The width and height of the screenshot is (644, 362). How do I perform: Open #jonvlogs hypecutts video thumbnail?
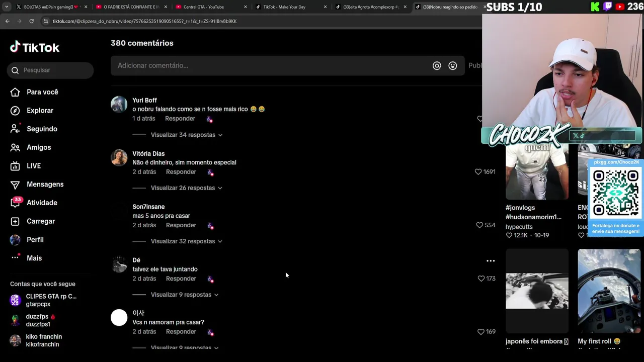click(x=537, y=172)
